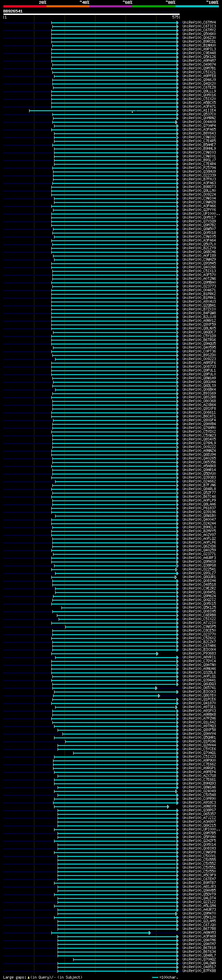Click the UniRef100_Q70AP4 hit label
222x980 pixels.
pos(199,125)
